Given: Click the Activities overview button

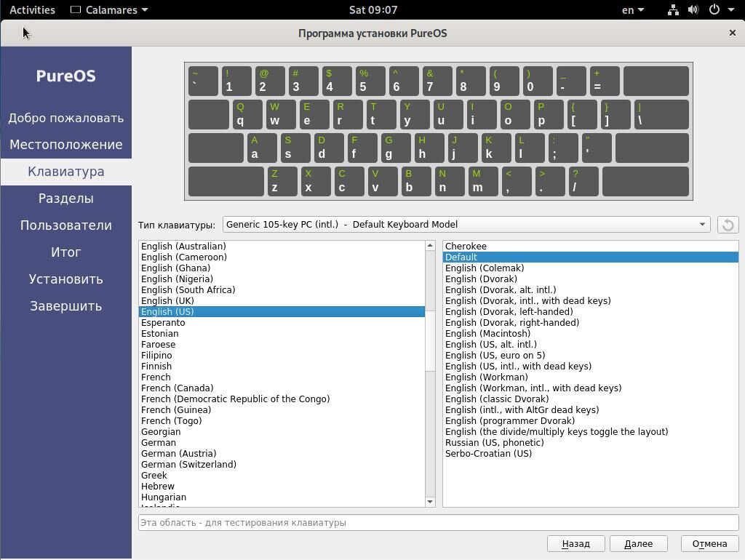Looking at the screenshot, I should point(32,10).
